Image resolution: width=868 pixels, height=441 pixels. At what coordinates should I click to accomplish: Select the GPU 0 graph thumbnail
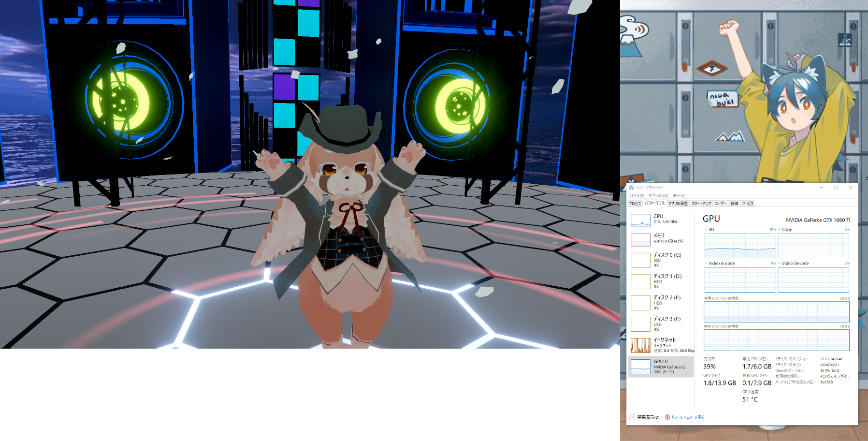pyautogui.click(x=640, y=367)
